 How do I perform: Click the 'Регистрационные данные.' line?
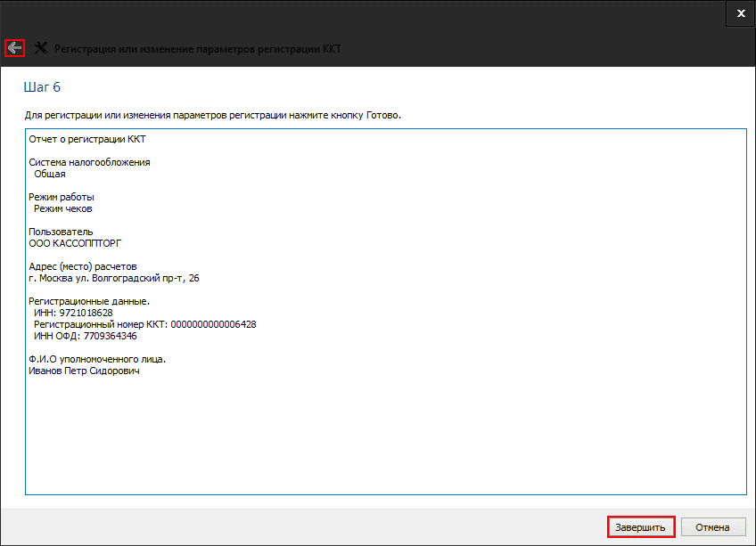[89, 301]
